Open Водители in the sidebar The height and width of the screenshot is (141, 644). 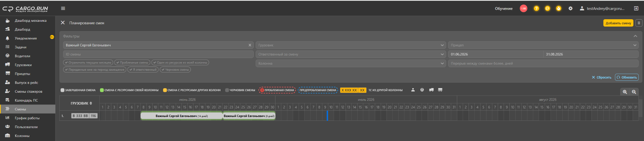click(x=23, y=56)
